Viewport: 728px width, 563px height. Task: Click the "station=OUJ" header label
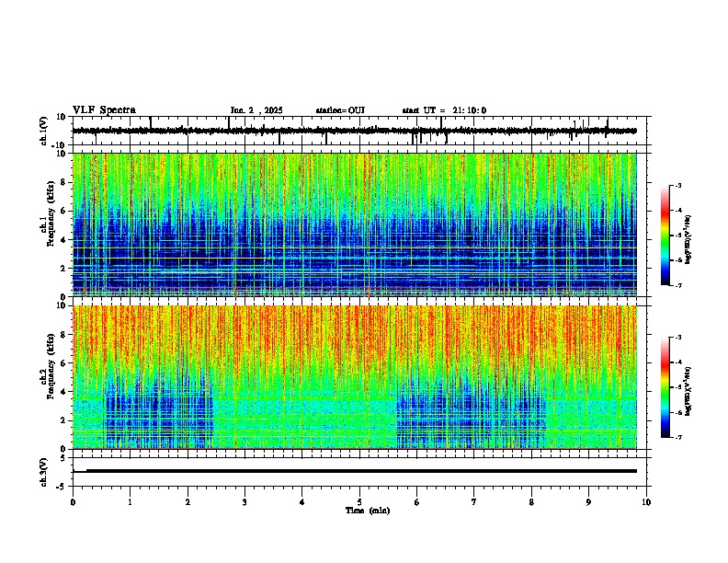tap(340, 110)
